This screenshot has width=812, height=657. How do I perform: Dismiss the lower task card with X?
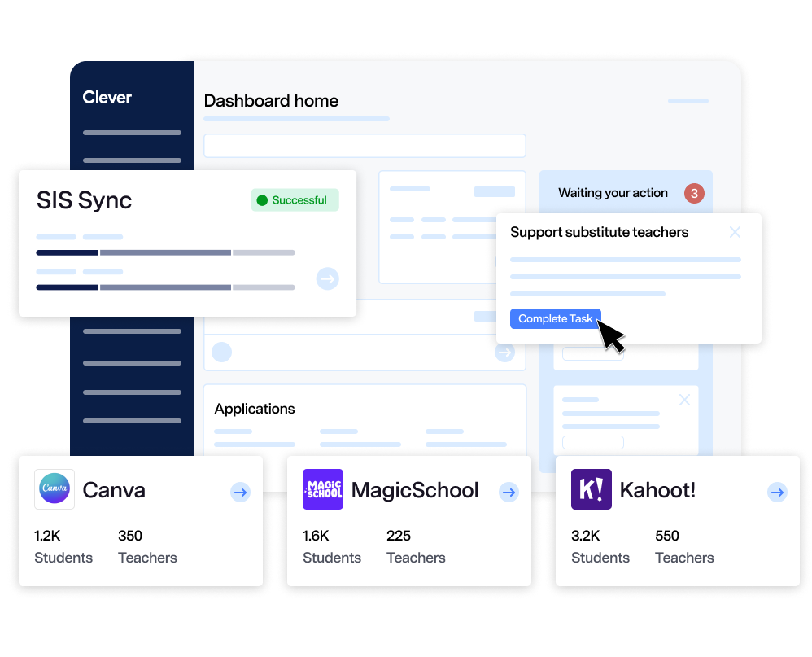[684, 400]
